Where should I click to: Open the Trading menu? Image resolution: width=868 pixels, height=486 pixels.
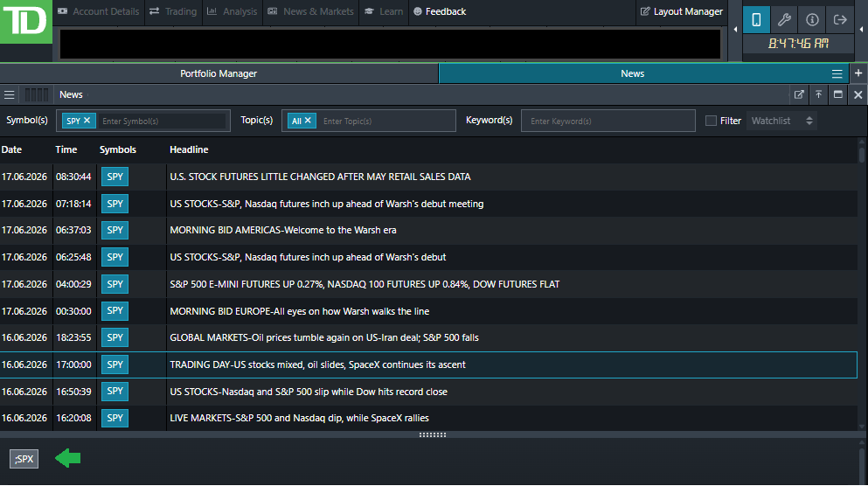pos(173,11)
